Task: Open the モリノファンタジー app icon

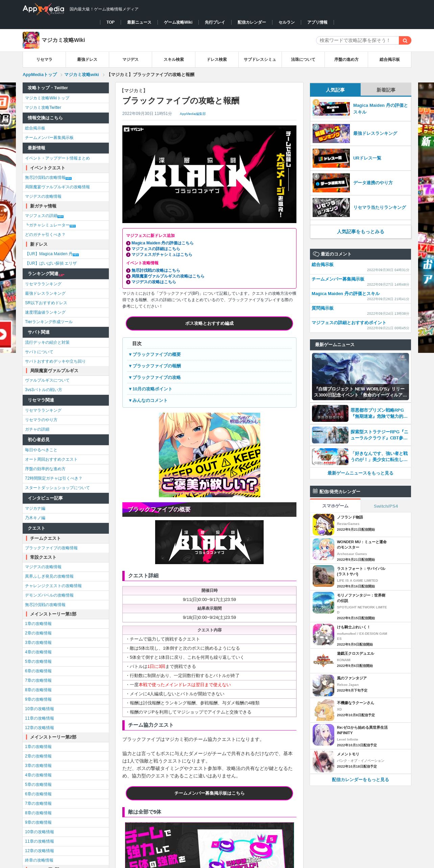Action: point(323,603)
